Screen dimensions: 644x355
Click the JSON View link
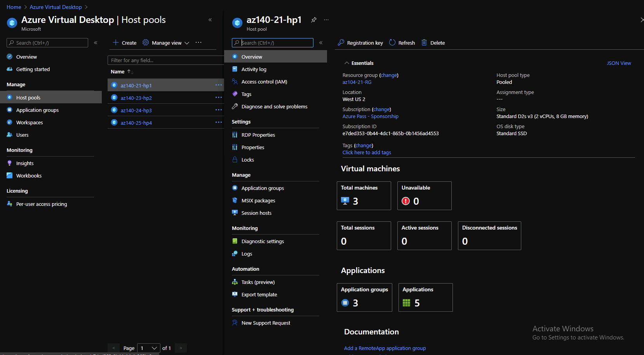click(619, 63)
